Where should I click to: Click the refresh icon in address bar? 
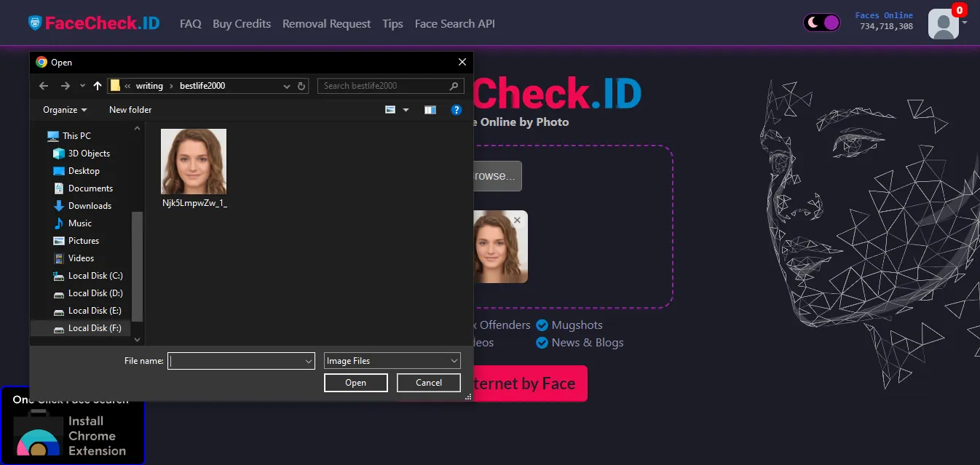pyautogui.click(x=301, y=86)
